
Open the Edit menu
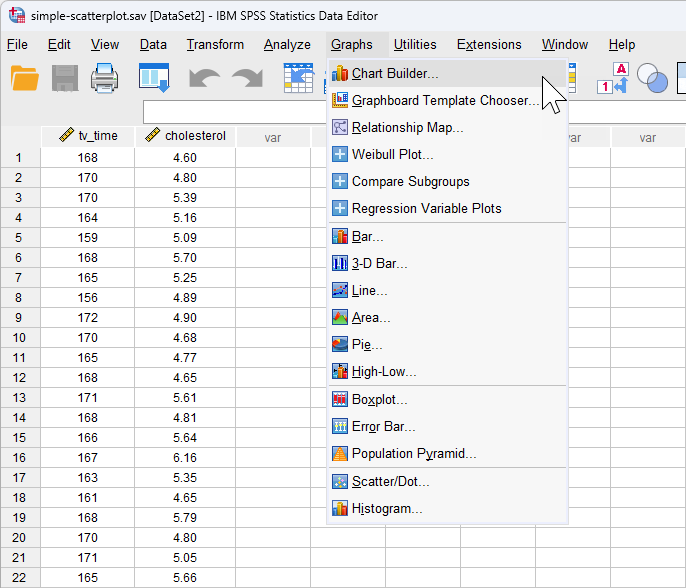click(59, 45)
